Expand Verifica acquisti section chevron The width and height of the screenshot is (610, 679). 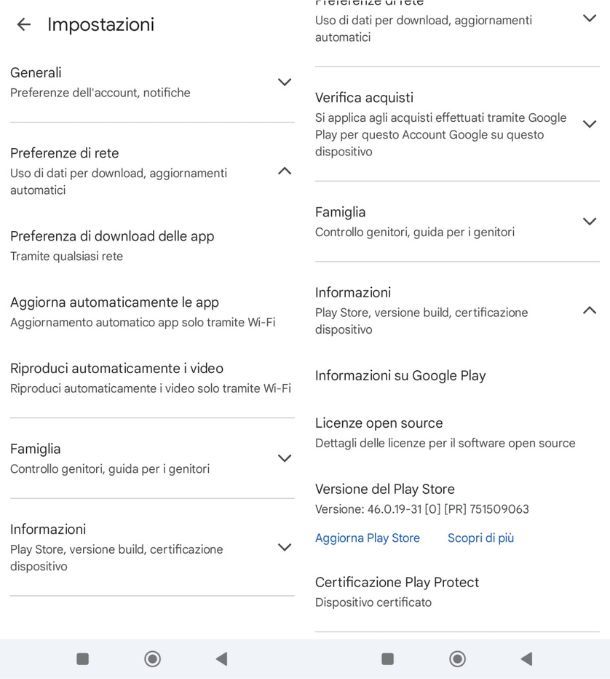[589, 124]
